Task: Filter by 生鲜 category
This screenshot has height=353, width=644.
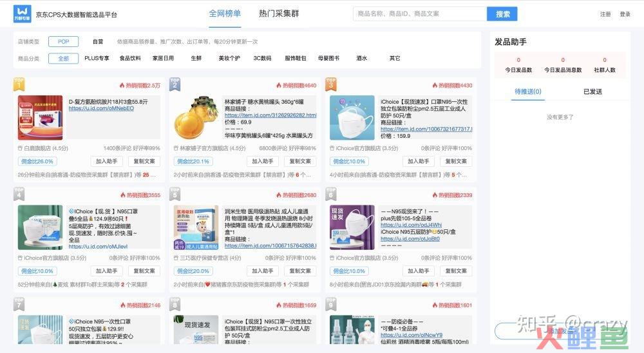Action: point(196,59)
